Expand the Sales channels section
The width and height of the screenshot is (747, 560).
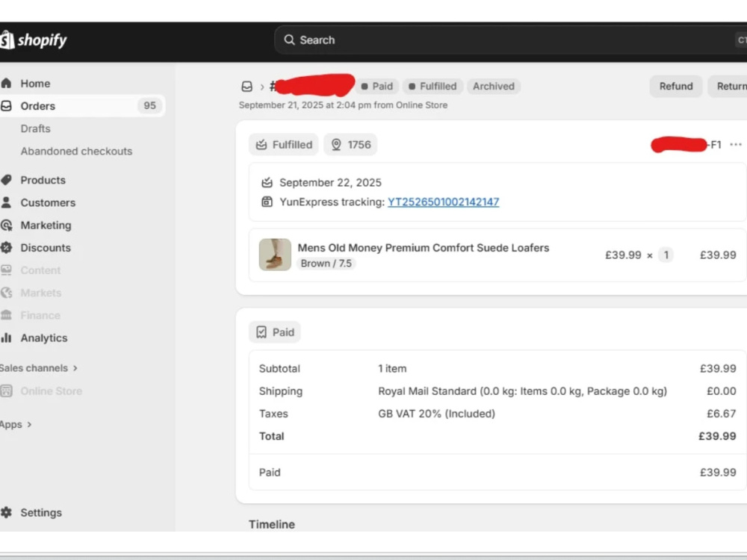click(39, 368)
